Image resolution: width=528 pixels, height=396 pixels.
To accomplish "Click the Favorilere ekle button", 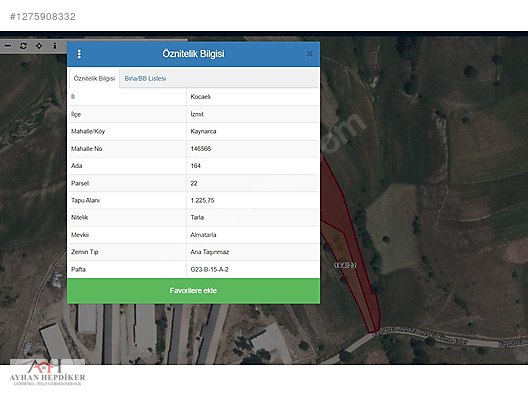I will coord(193,291).
